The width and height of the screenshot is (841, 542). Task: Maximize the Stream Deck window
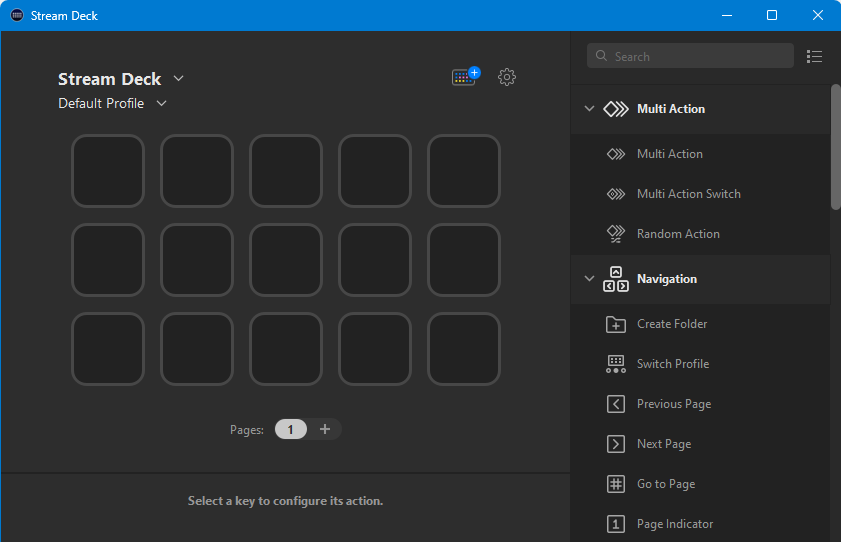772,15
